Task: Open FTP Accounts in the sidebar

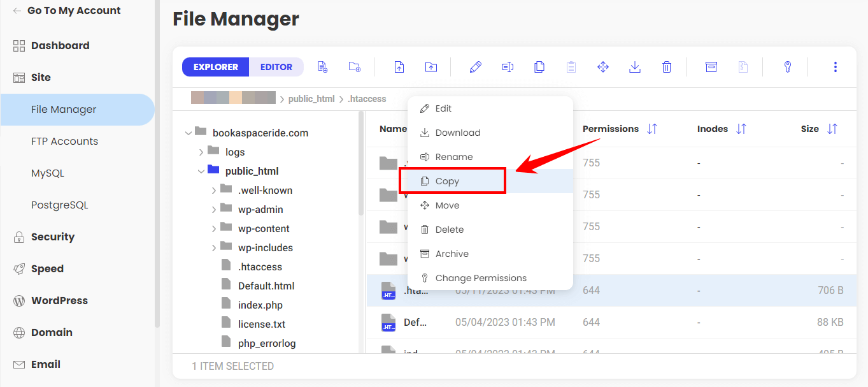Action: point(64,142)
